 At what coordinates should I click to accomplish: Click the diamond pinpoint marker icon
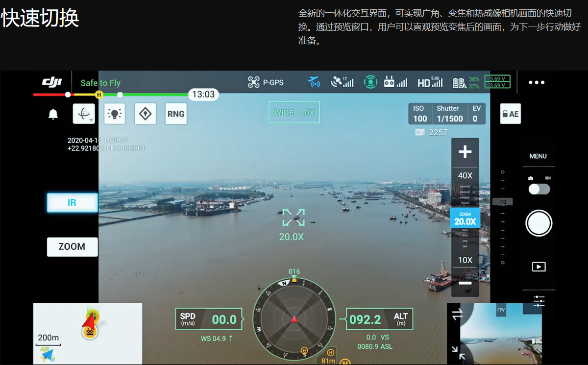(x=145, y=114)
